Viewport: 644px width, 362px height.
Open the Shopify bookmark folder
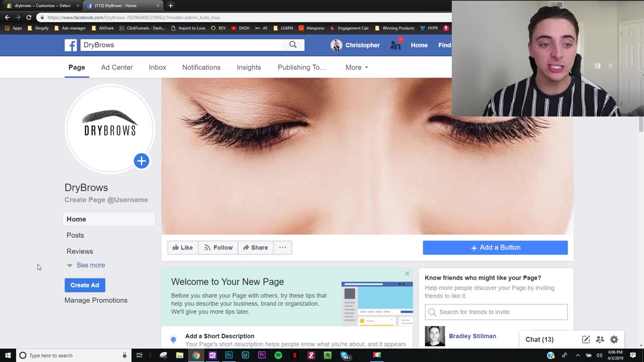38,28
